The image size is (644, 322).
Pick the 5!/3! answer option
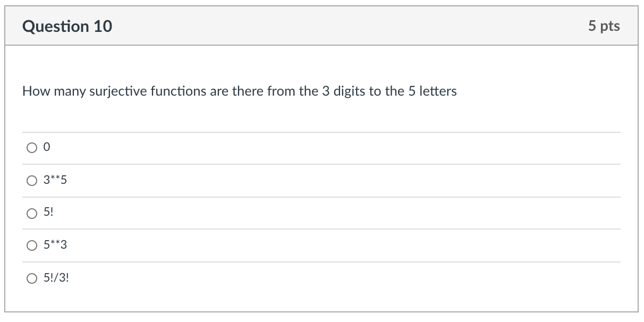tap(32, 278)
